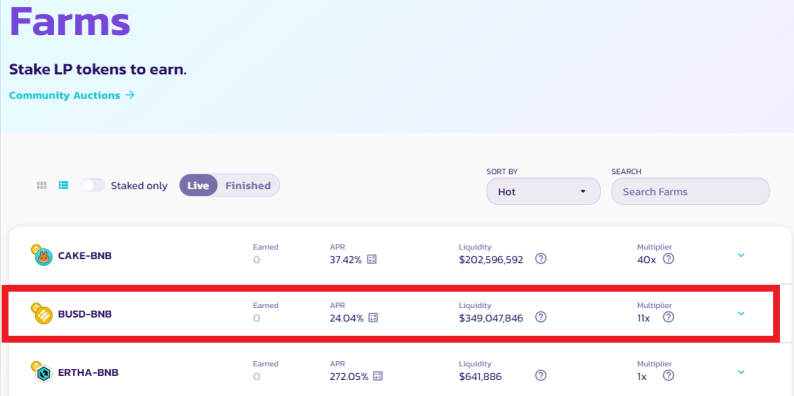
Task: Click the 40x multiplier value
Action: [647, 260]
